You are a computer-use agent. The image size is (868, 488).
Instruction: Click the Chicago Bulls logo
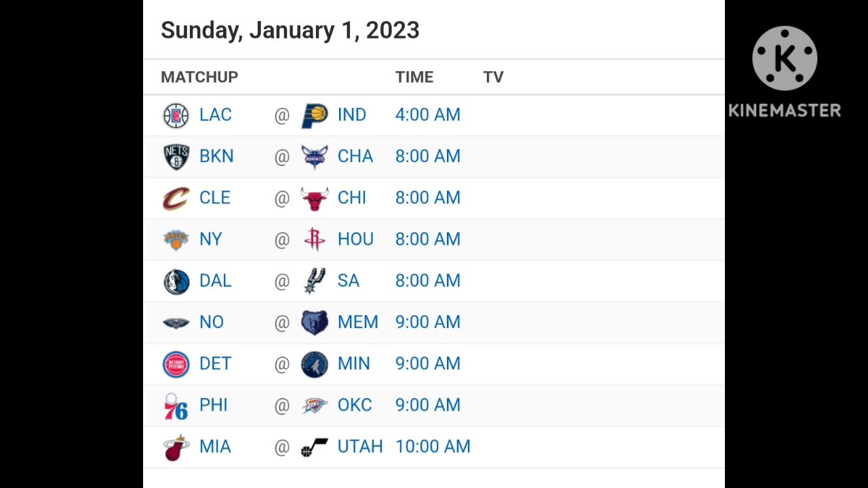click(x=315, y=198)
